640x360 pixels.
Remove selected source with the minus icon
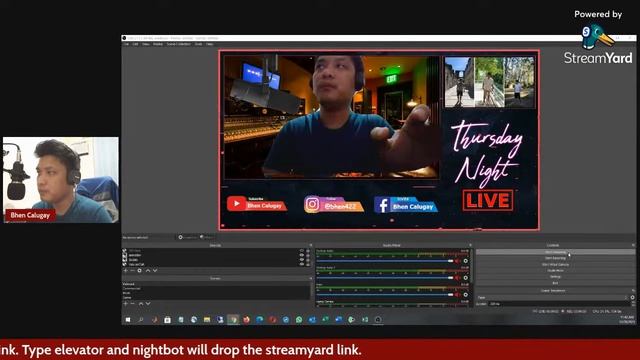pyautogui.click(x=132, y=271)
